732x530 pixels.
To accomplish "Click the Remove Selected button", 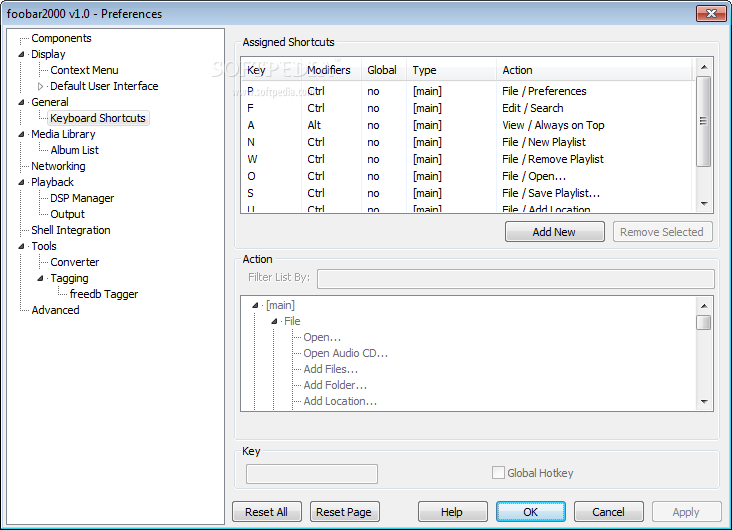I will tap(662, 232).
